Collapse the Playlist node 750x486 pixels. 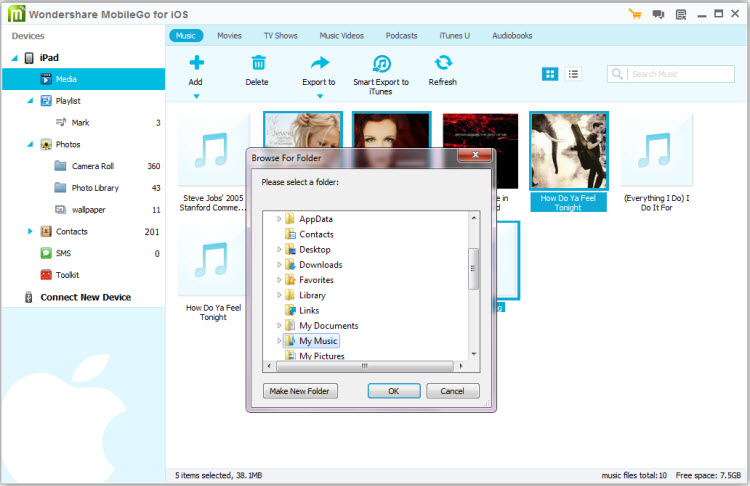point(30,101)
